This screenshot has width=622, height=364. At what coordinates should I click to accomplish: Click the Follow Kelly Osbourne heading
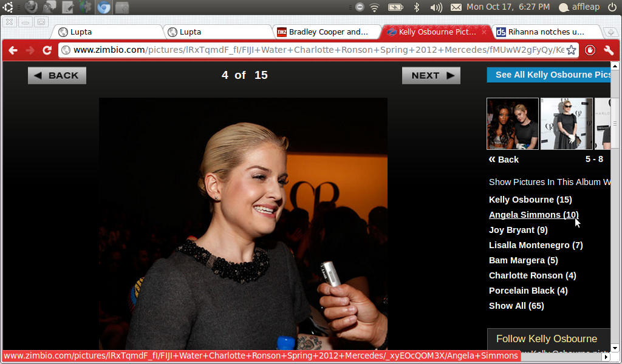point(546,339)
